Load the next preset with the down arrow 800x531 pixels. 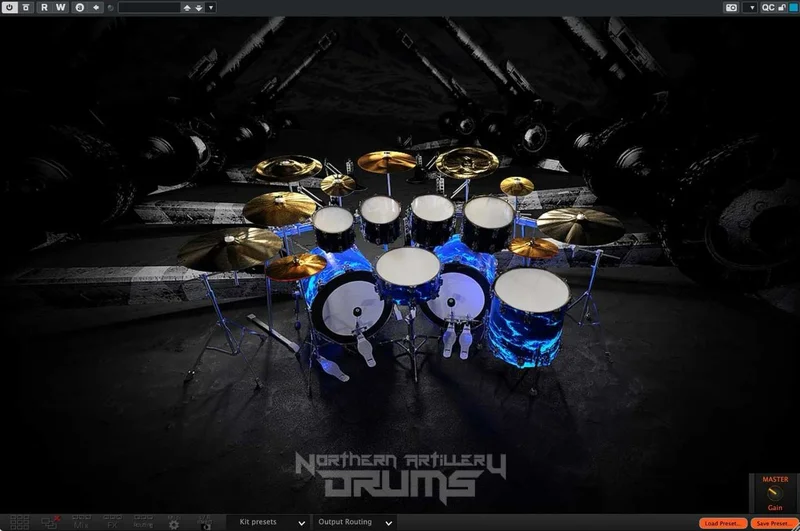[198, 8]
